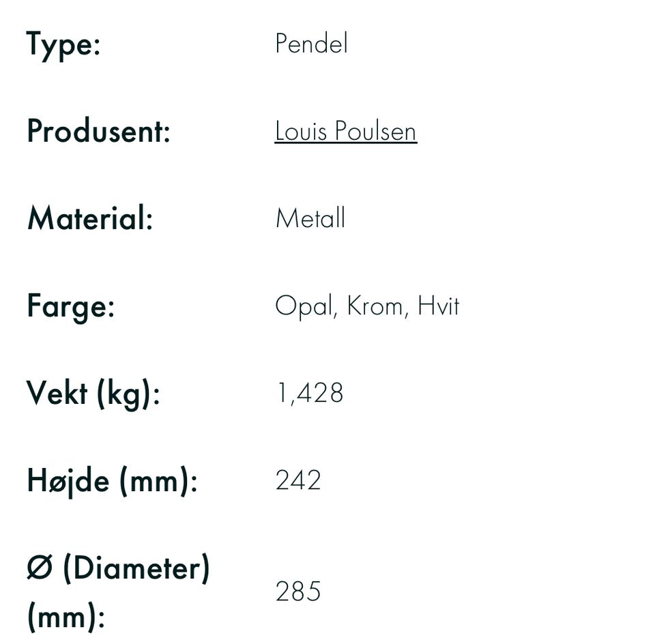Click the Material label
The width and height of the screenshot is (655, 644).
click(x=90, y=218)
